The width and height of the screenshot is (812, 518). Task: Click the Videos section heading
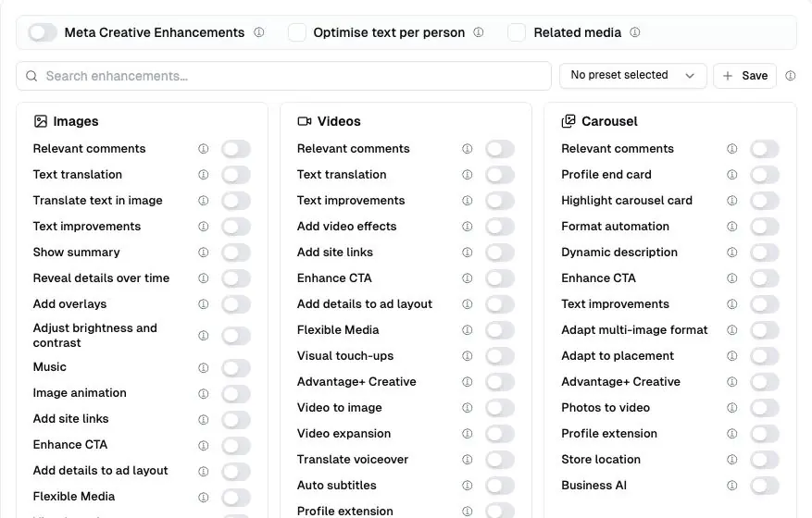(339, 121)
